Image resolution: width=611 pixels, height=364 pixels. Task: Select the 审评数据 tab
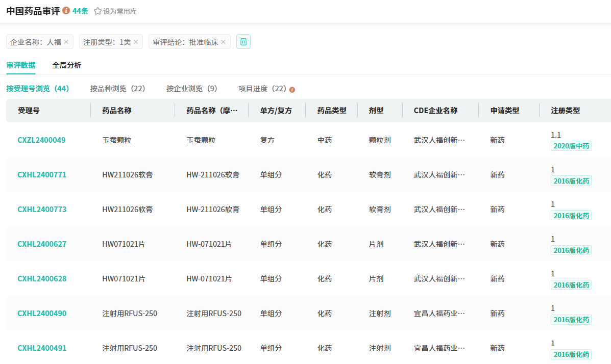tap(21, 65)
